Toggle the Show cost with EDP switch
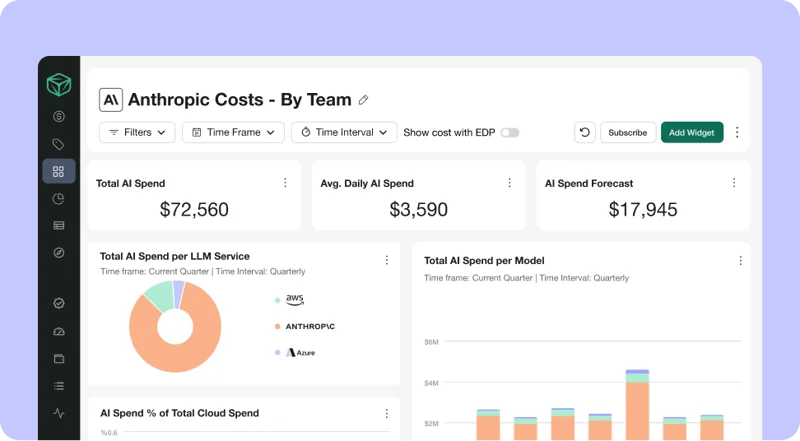 point(510,132)
